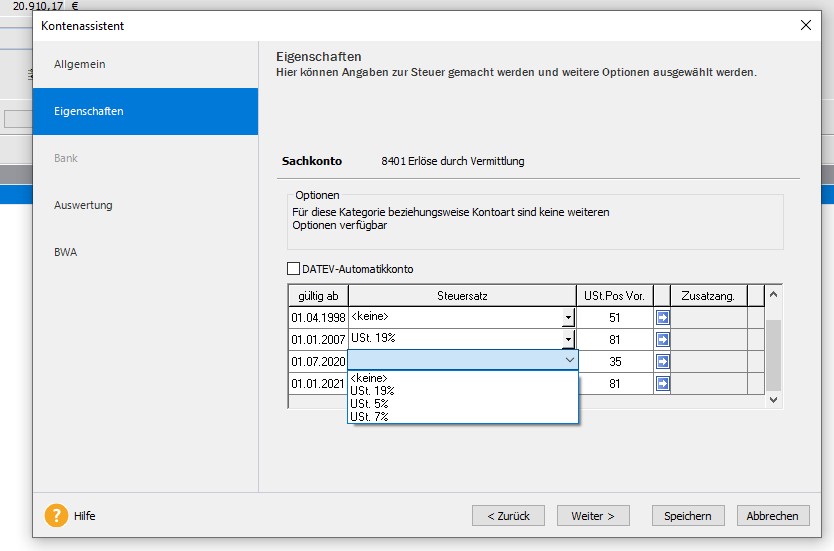Enable the DATEV-Automatikkonto checkbox

pyautogui.click(x=293, y=269)
